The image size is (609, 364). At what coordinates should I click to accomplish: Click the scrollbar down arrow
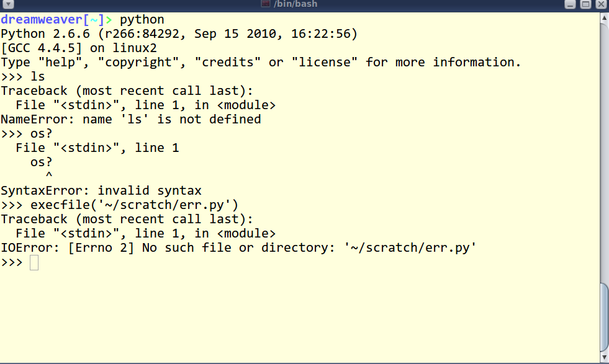(x=604, y=357)
